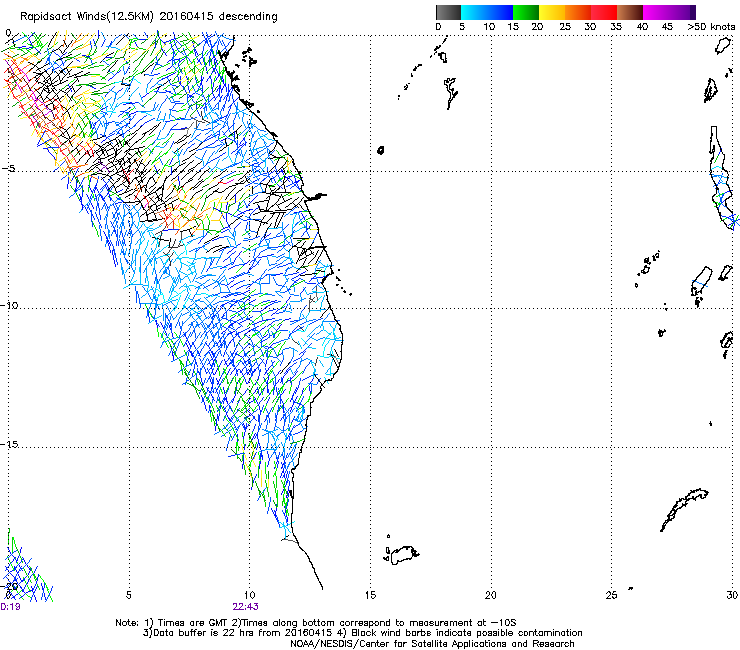The height and width of the screenshot is (650, 740).
Task: Click the '0:19' pass time label
Action: [10, 606]
